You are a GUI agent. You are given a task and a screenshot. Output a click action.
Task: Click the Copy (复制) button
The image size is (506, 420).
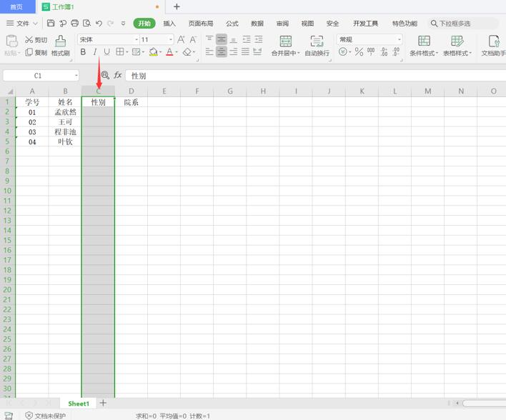coord(36,52)
